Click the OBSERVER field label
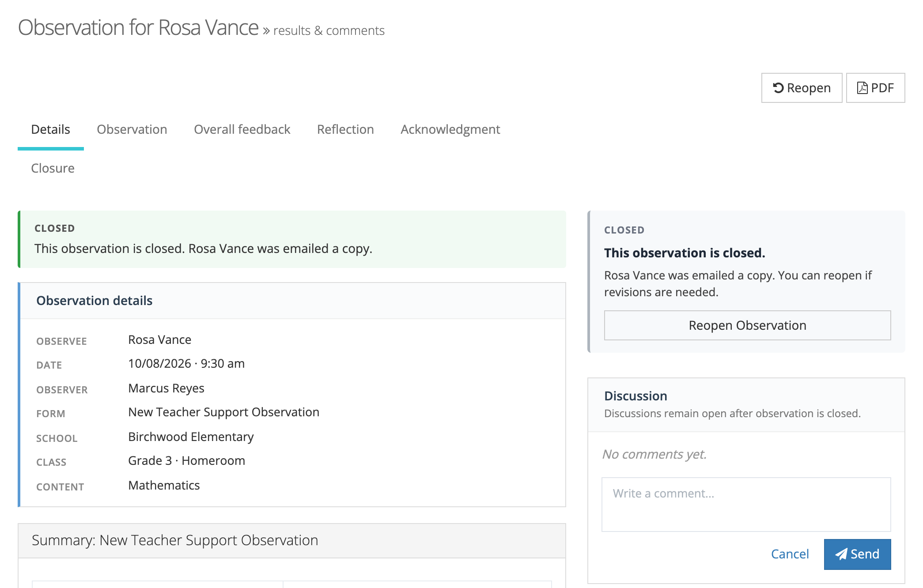Image resolution: width=923 pixels, height=588 pixels. pos(62,390)
